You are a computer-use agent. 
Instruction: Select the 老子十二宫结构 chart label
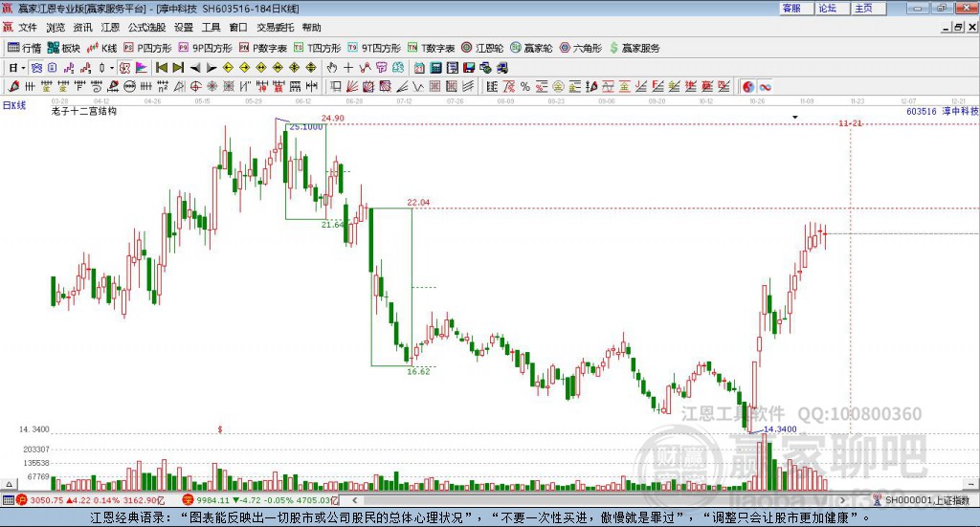[84, 111]
